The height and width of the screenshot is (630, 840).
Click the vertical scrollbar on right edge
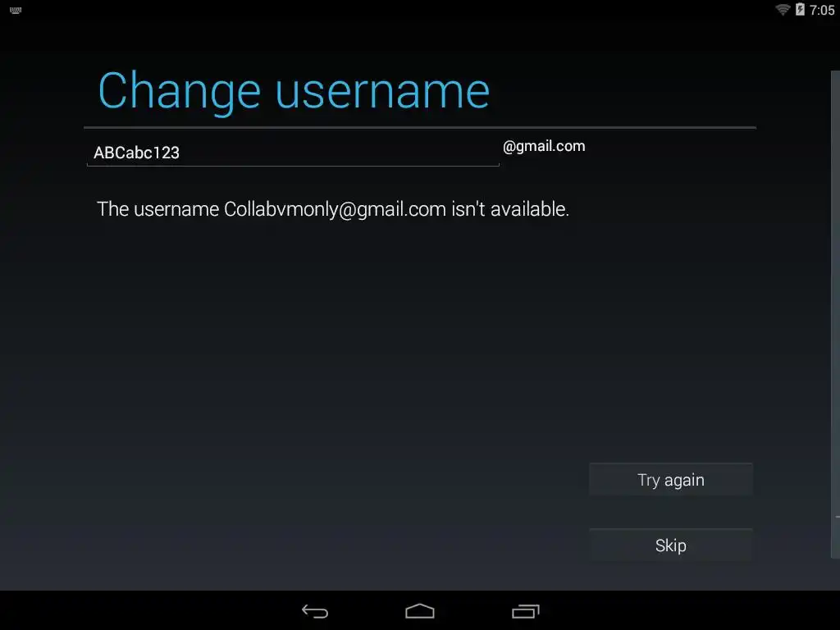tap(835, 314)
